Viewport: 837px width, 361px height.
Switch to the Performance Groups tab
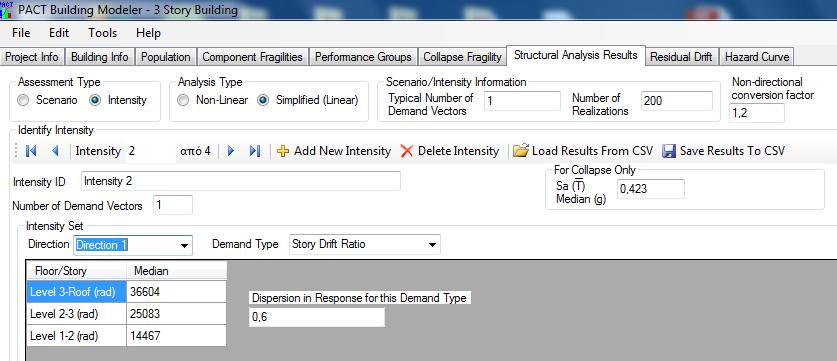pos(363,57)
